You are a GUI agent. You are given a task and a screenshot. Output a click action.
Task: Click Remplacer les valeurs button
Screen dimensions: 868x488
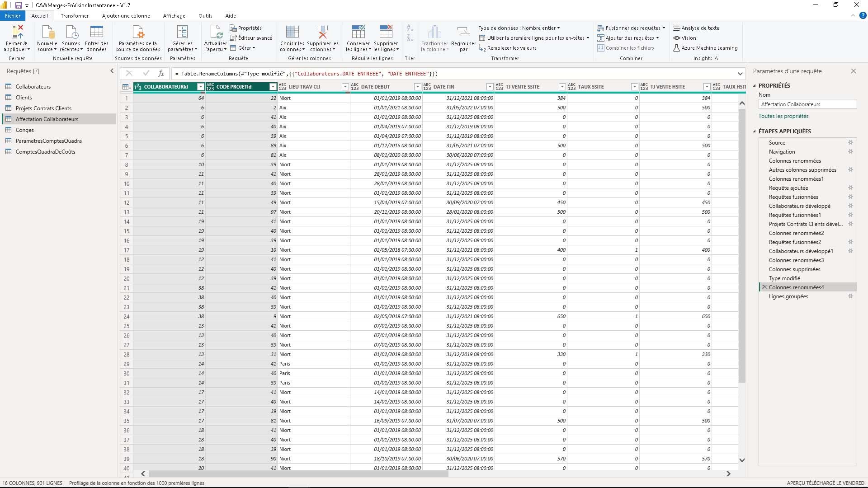(x=508, y=48)
